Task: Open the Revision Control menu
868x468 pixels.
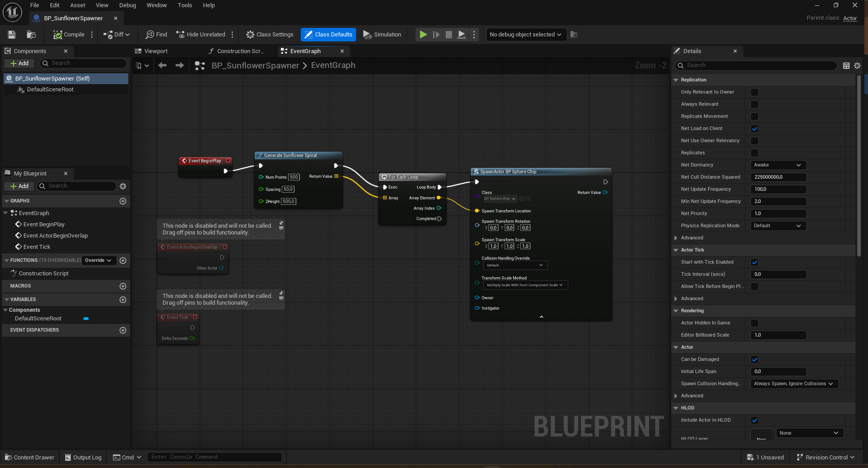Action: click(826, 458)
